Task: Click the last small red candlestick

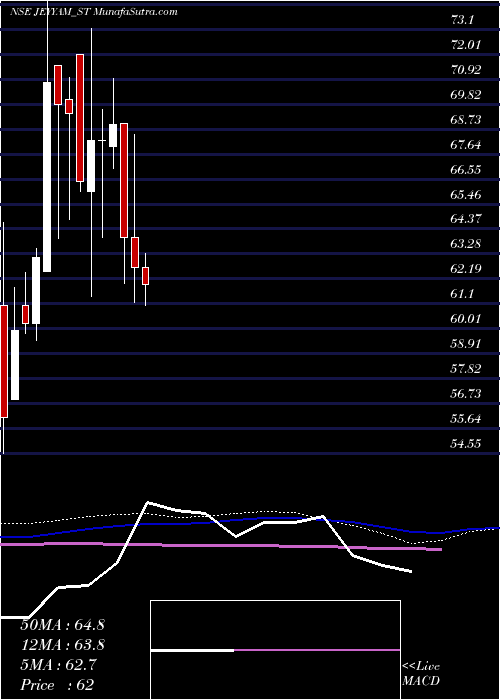Action: click(x=145, y=276)
